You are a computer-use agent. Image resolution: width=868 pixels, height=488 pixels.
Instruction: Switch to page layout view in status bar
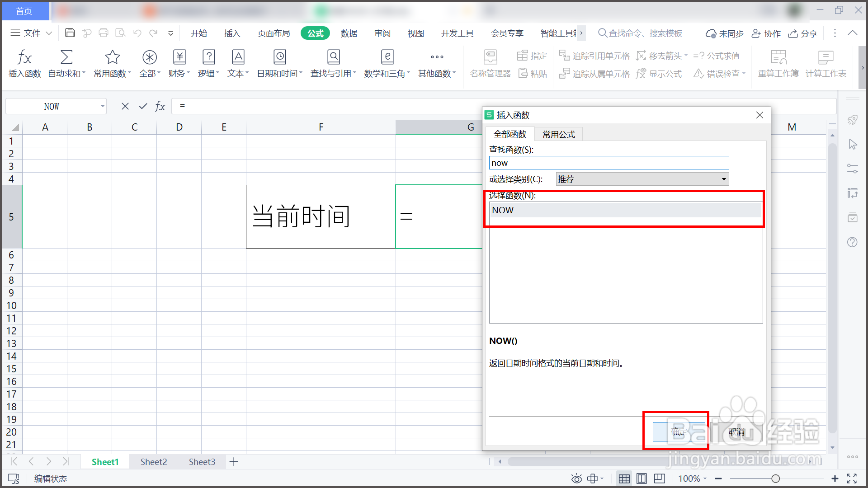[642, 479]
